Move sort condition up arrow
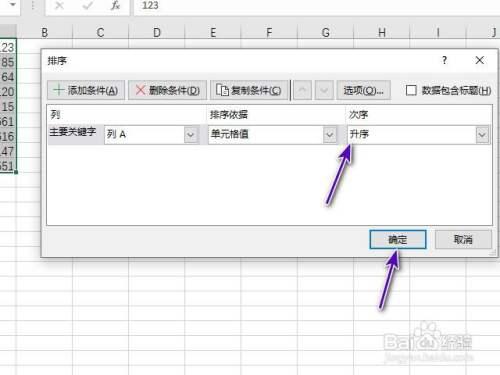This screenshot has height=375, width=500. tap(302, 90)
